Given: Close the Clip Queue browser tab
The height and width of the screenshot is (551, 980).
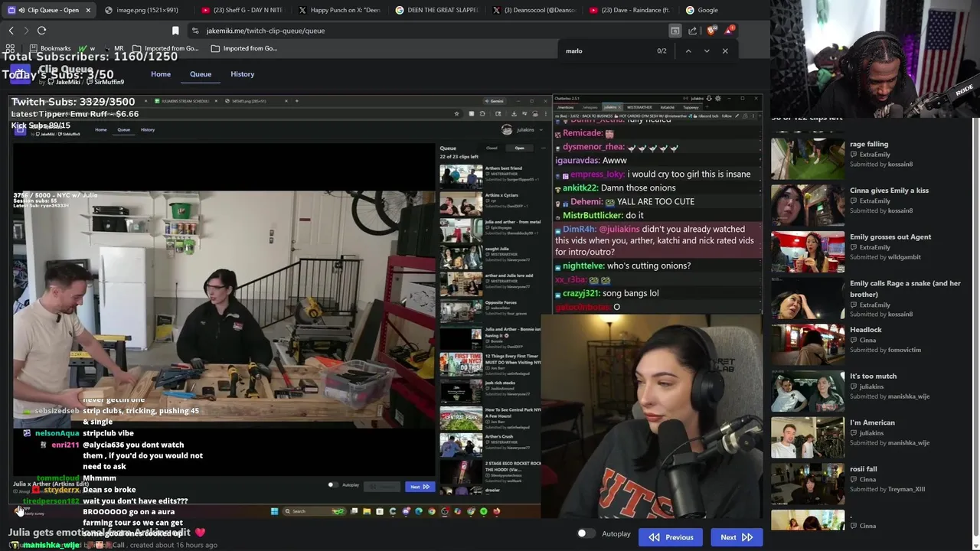Looking at the screenshot, I should [x=88, y=10].
